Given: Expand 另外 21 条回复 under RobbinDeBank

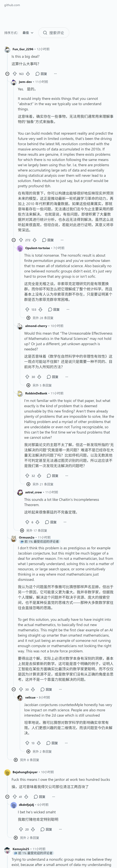Looking at the screenshot, I should 40,484.
